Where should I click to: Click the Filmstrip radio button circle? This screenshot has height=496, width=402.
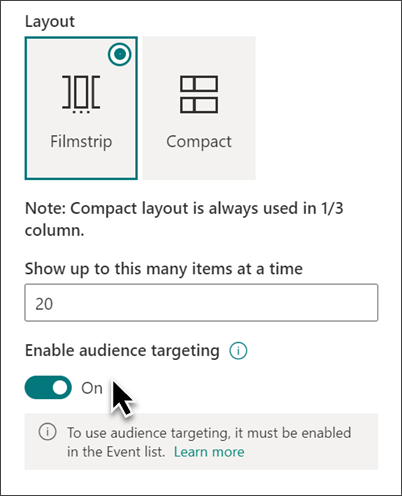click(120, 54)
